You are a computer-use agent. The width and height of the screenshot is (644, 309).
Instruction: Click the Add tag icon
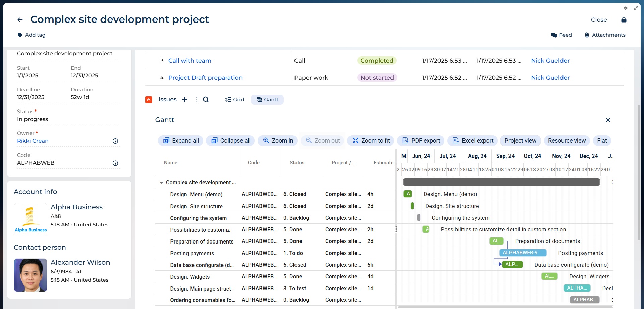pyautogui.click(x=20, y=35)
